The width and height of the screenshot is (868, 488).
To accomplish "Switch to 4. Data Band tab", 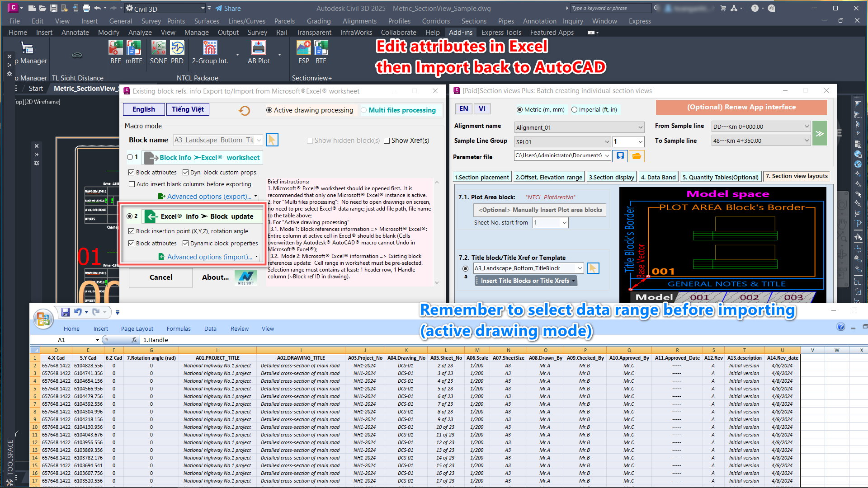I will point(658,177).
